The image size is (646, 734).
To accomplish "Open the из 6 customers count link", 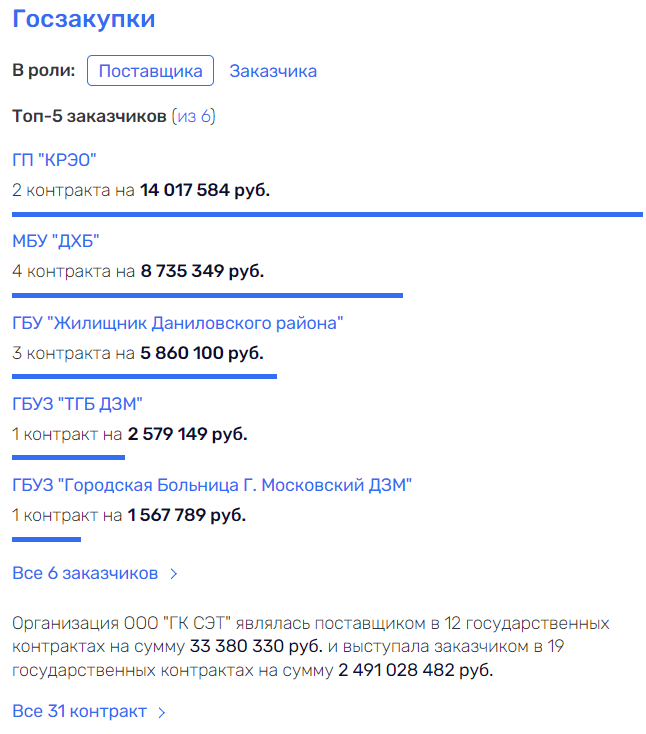I will 193,116.
